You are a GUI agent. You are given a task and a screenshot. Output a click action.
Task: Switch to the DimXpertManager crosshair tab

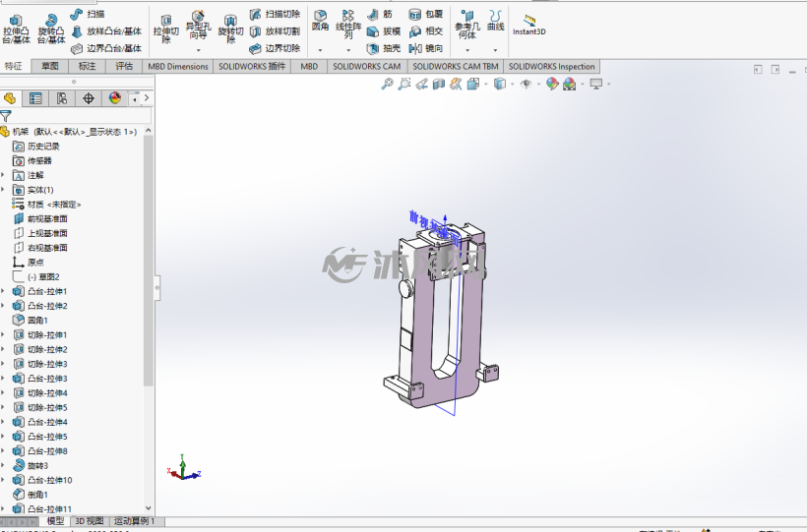tap(89, 98)
